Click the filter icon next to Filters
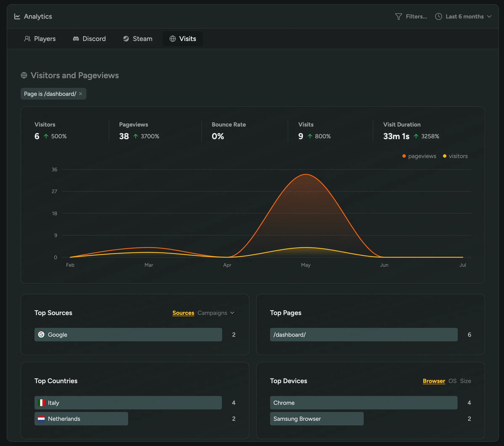Viewport: 504px width, 446px height. coord(398,17)
